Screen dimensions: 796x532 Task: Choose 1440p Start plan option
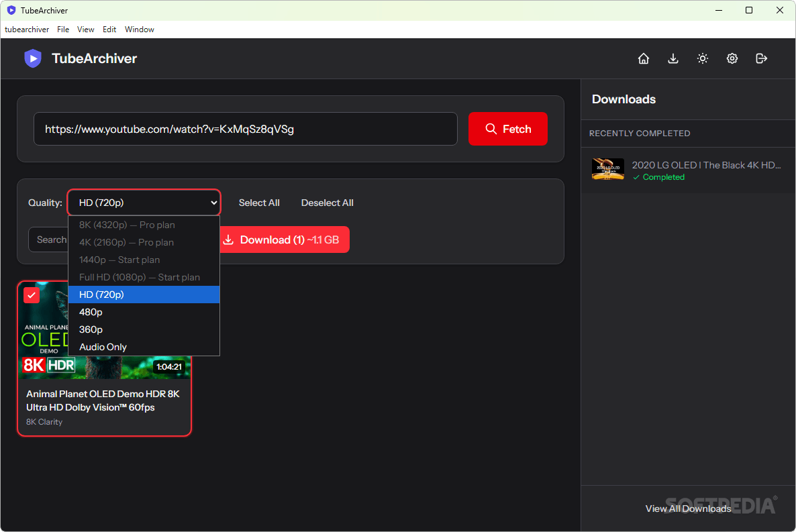(x=144, y=260)
